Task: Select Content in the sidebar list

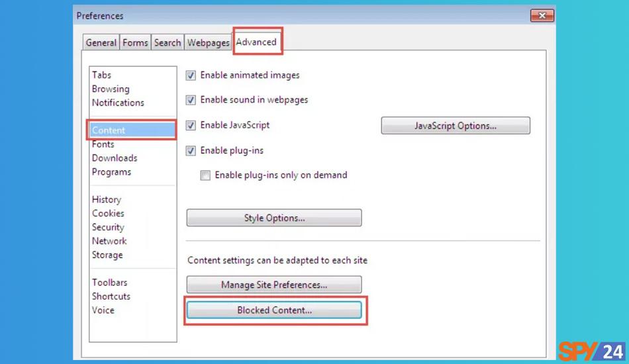Action: point(132,130)
